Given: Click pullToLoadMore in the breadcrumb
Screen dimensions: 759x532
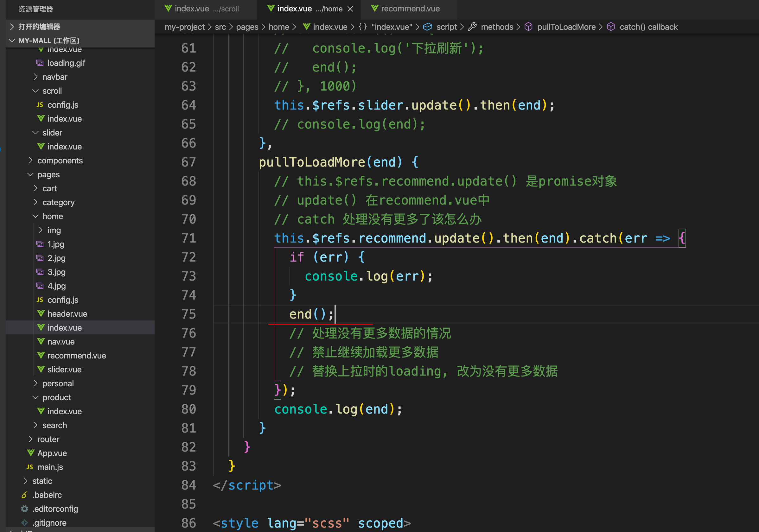Looking at the screenshot, I should [x=566, y=27].
